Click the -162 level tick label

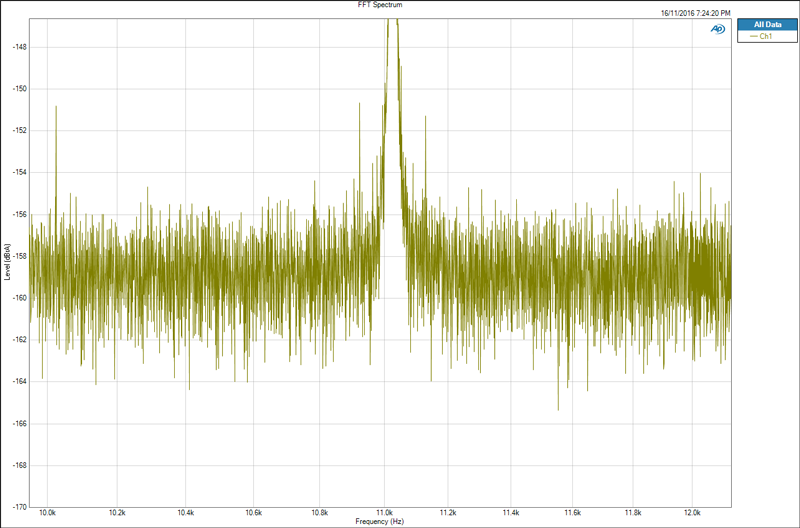click(19, 340)
